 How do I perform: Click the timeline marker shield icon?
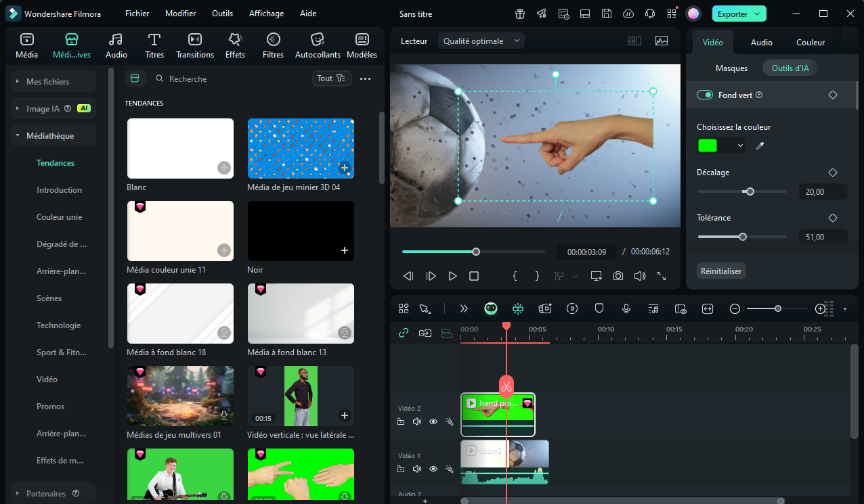(599, 308)
